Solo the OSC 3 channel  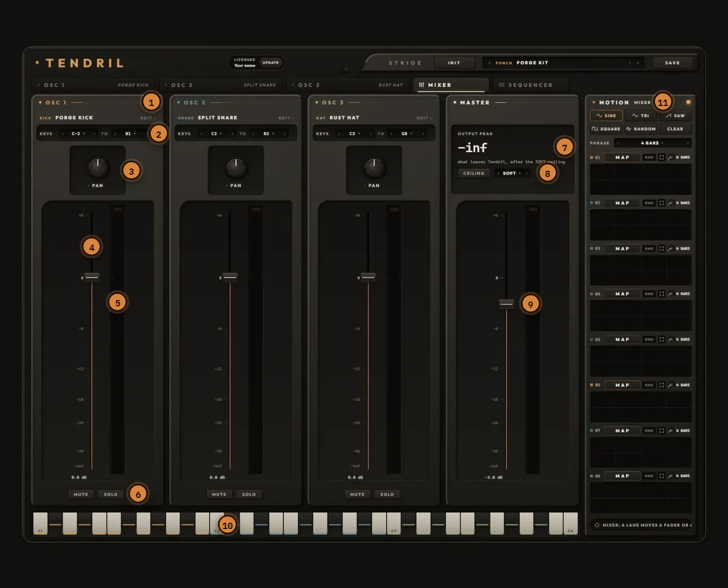387,494
